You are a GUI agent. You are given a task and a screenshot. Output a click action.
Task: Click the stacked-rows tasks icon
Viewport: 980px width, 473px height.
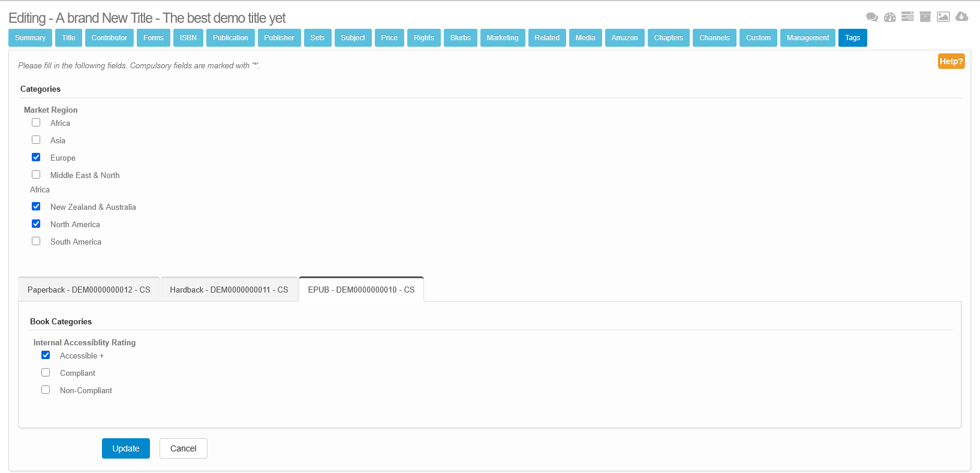coord(907,17)
